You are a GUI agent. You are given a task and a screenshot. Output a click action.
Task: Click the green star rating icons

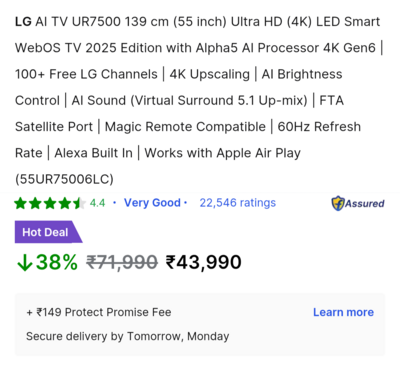50,203
